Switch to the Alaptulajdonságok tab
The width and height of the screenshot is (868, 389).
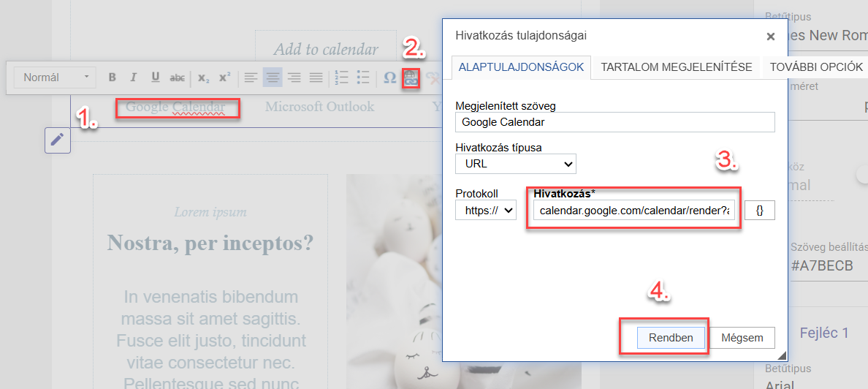pos(521,67)
